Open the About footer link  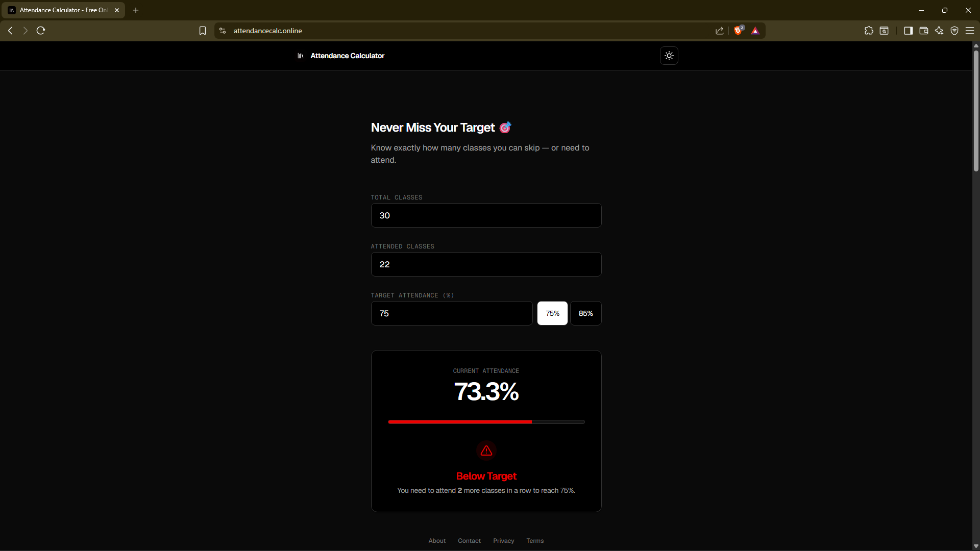point(437,541)
